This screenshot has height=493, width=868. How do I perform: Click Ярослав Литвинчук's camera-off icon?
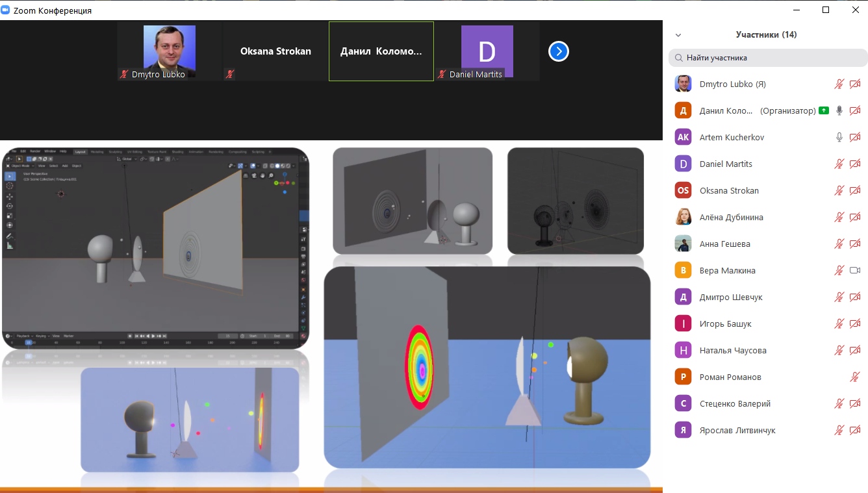[855, 430]
